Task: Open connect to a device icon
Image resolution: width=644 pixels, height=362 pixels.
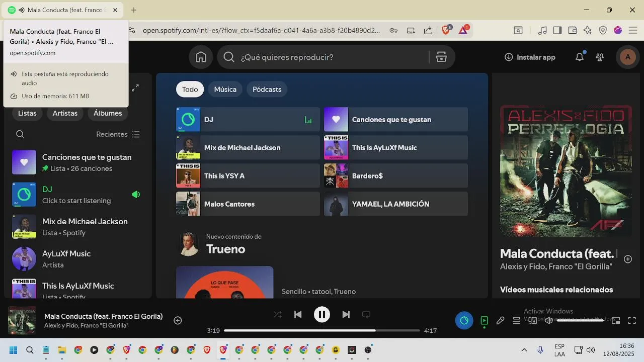Action: coord(533,320)
